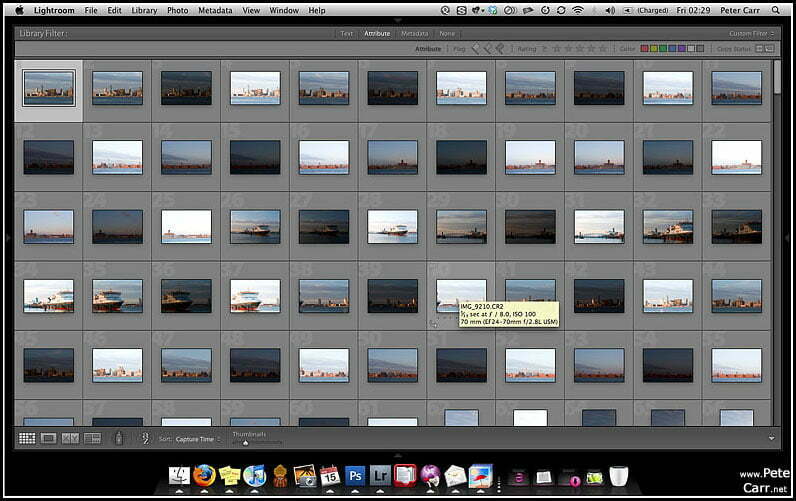Expand the toolbar options arrow at bottom right
The image size is (796, 501).
pyautogui.click(x=772, y=438)
